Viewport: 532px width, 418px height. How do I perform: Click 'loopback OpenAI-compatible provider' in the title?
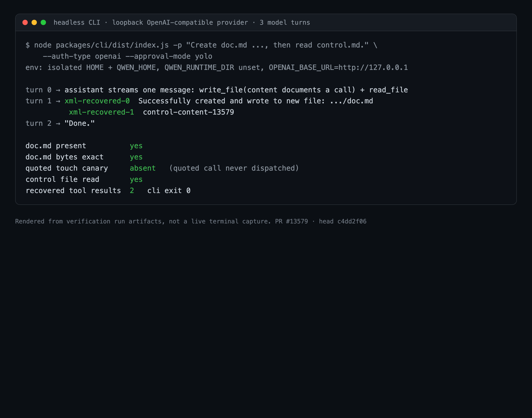point(180,23)
